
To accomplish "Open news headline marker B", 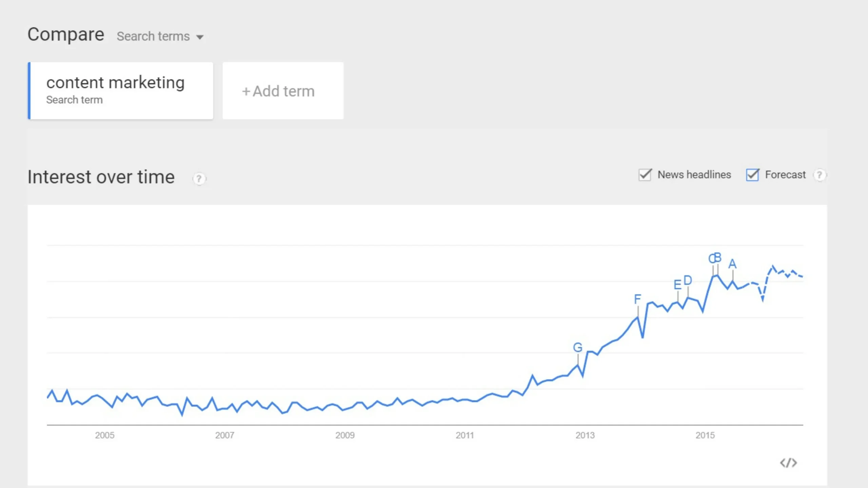I will tap(718, 258).
